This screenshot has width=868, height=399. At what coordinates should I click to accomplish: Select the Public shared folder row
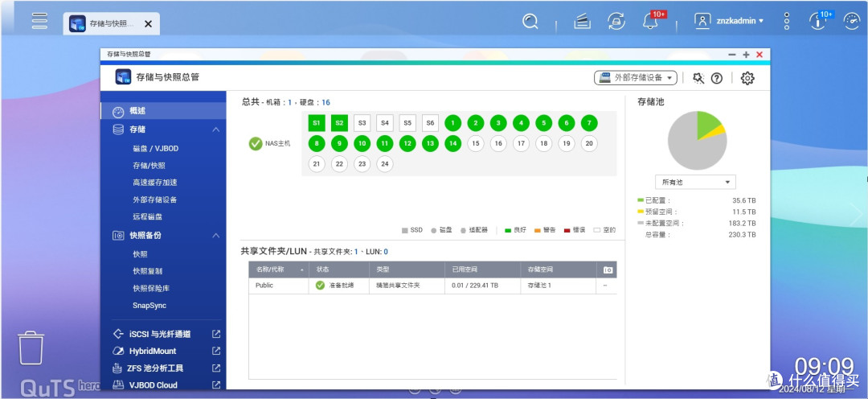click(433, 286)
